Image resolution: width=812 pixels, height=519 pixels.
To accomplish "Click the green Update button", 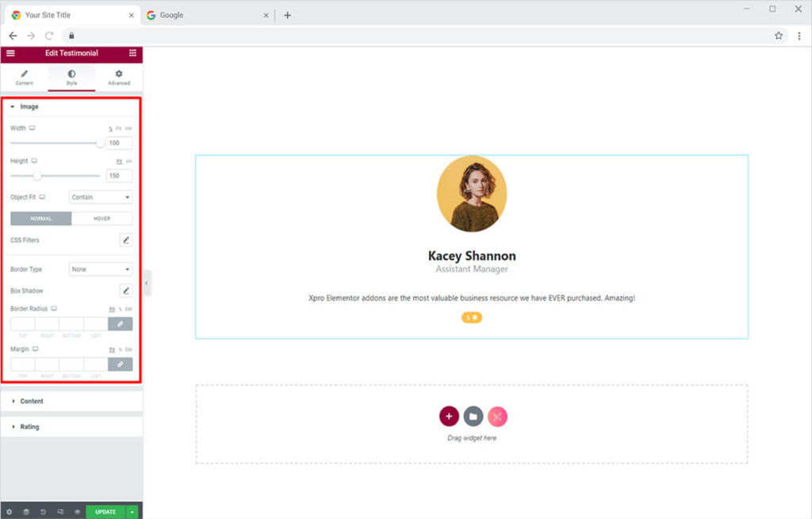I will coord(105,512).
